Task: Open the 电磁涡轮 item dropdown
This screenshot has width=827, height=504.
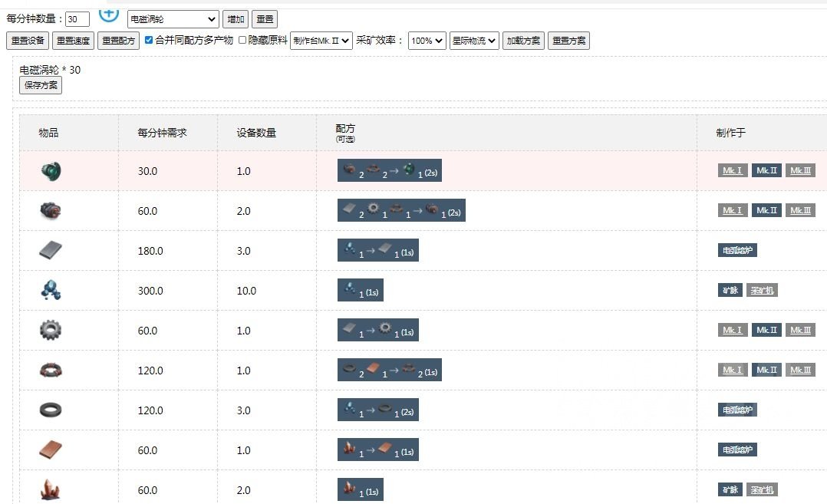Action: click(x=173, y=19)
